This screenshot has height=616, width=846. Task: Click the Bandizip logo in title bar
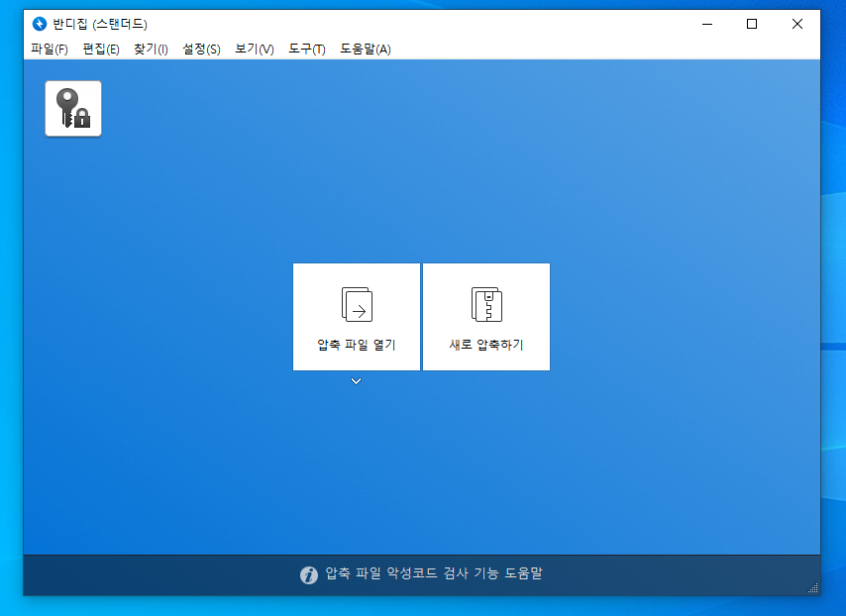pyautogui.click(x=40, y=24)
